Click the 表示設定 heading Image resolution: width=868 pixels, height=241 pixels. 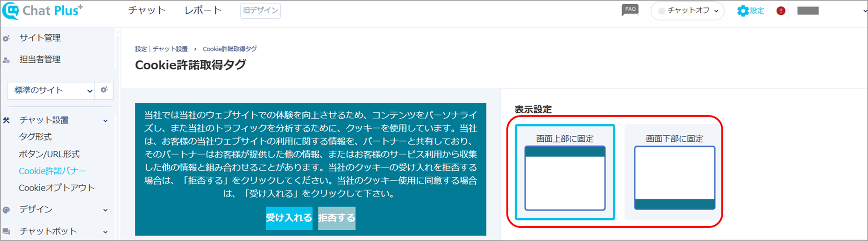533,110
